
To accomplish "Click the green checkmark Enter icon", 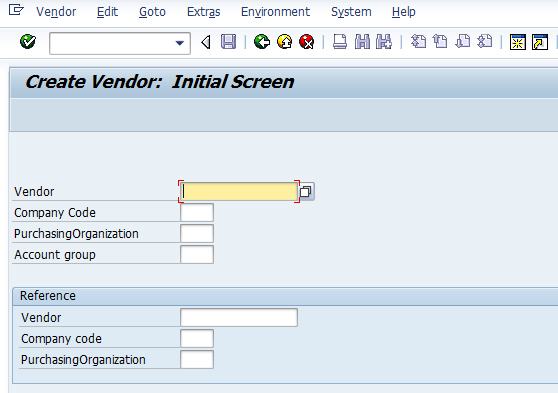I will coord(28,42).
